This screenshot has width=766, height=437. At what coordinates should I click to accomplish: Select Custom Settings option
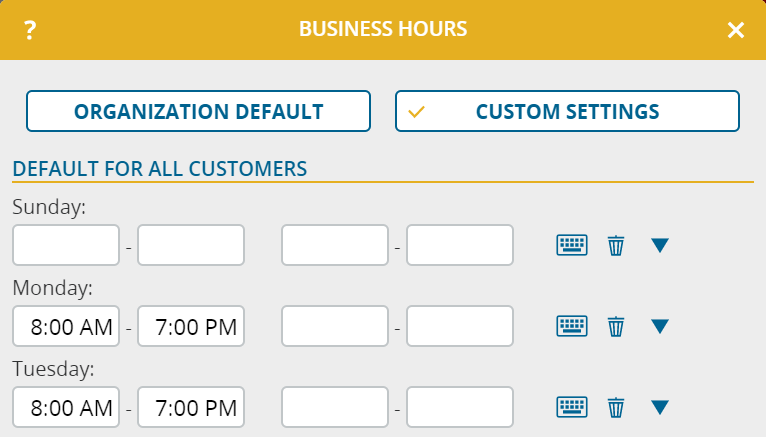pos(567,111)
